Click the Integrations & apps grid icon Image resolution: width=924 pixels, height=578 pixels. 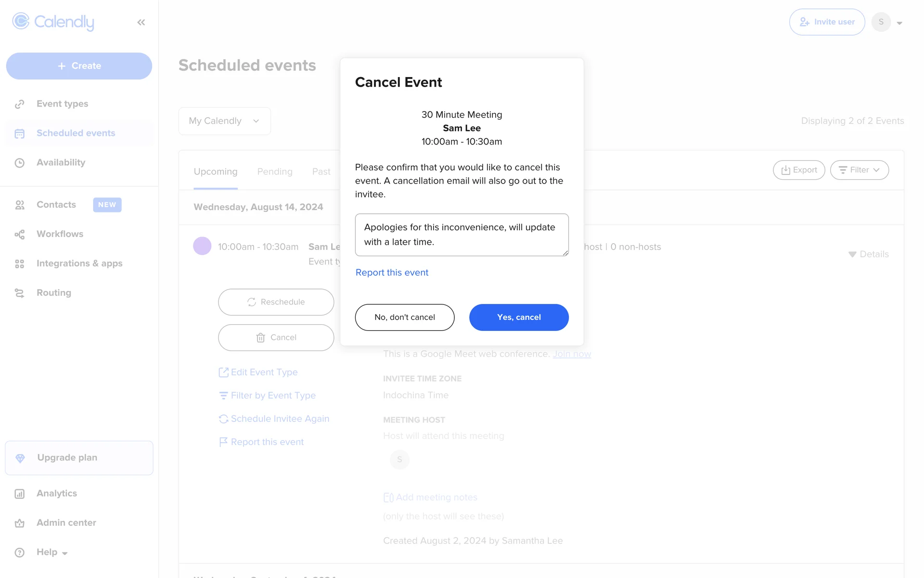[20, 263]
